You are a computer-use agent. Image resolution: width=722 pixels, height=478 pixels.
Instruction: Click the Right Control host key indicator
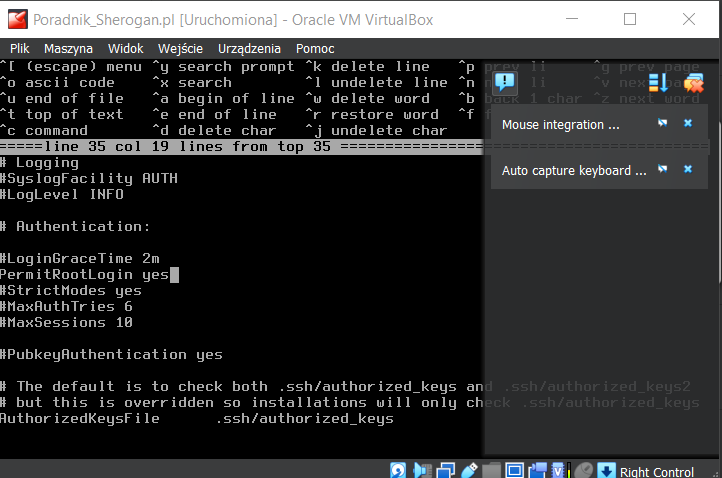pos(656,471)
